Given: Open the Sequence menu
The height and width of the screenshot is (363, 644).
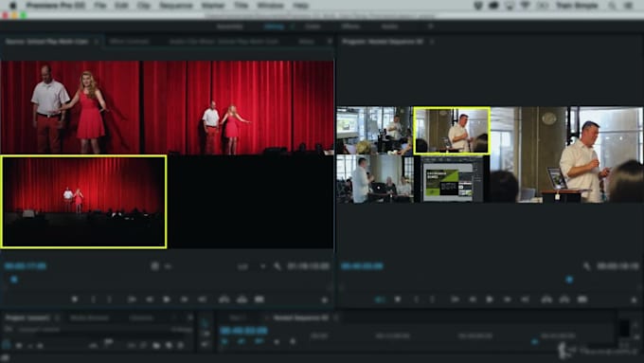Looking at the screenshot, I should (x=176, y=6).
